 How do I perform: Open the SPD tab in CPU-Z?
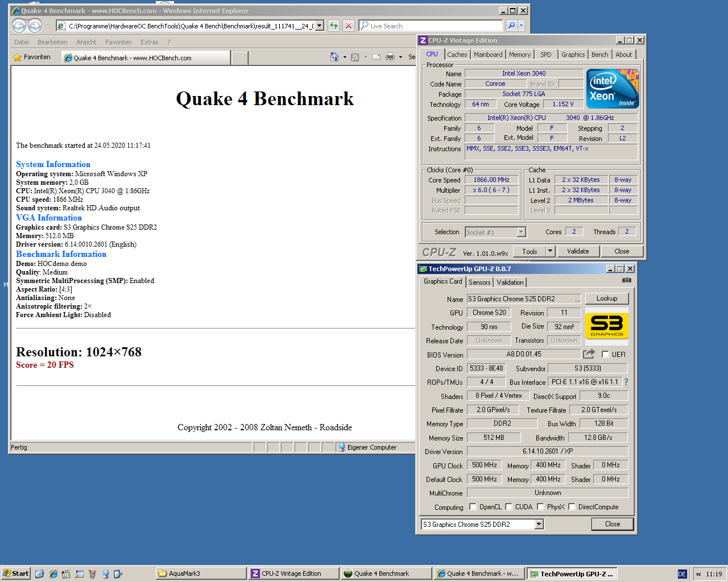pos(546,55)
